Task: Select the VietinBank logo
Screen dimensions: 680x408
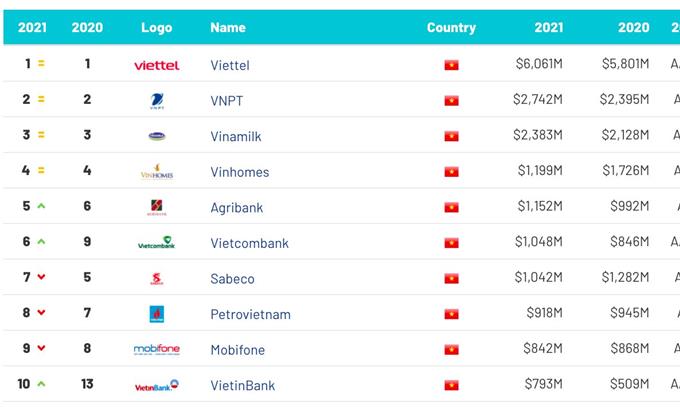Action: click(x=157, y=385)
